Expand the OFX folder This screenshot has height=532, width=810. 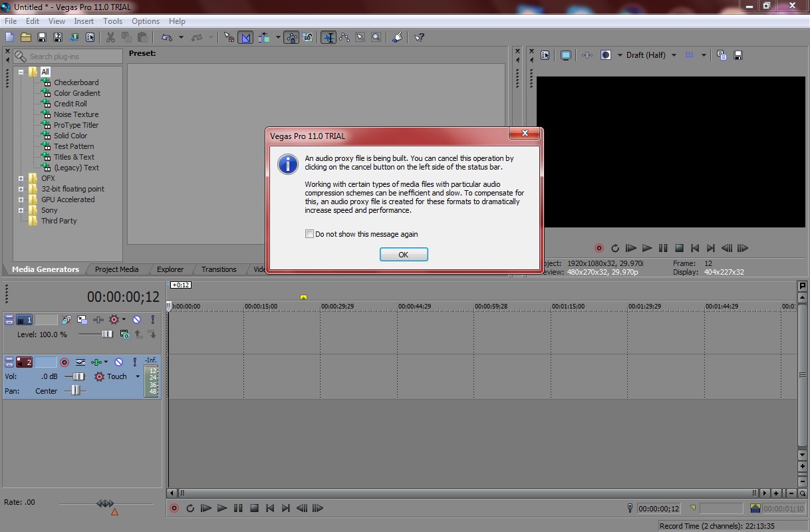(21, 178)
